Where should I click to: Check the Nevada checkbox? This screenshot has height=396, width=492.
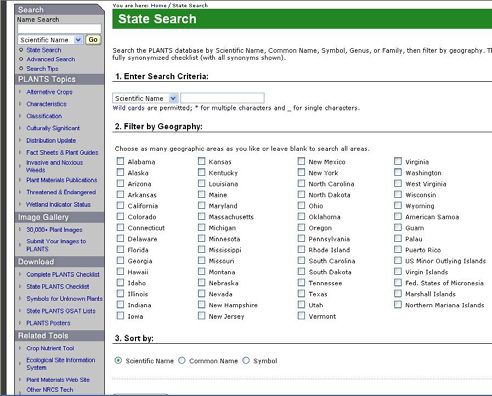tap(201, 293)
